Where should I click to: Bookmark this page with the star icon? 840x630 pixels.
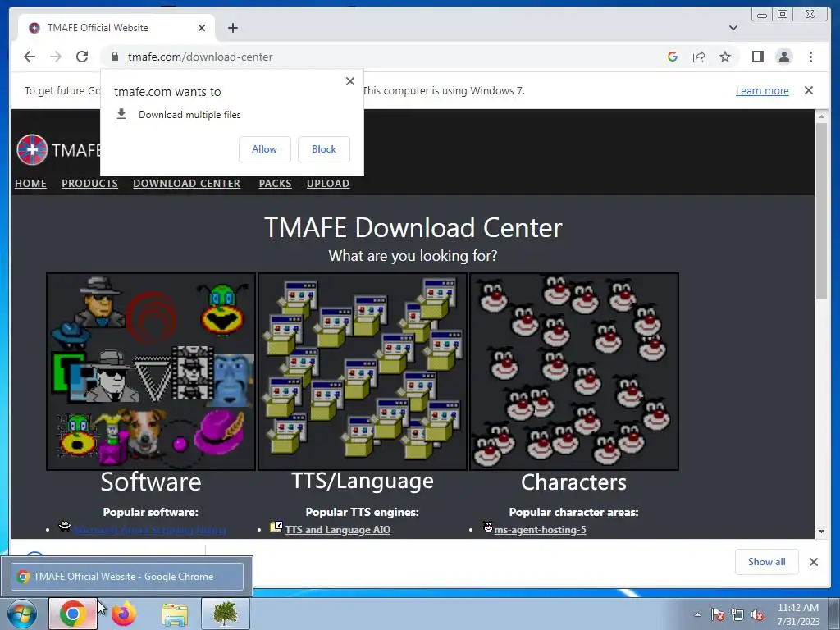point(725,57)
